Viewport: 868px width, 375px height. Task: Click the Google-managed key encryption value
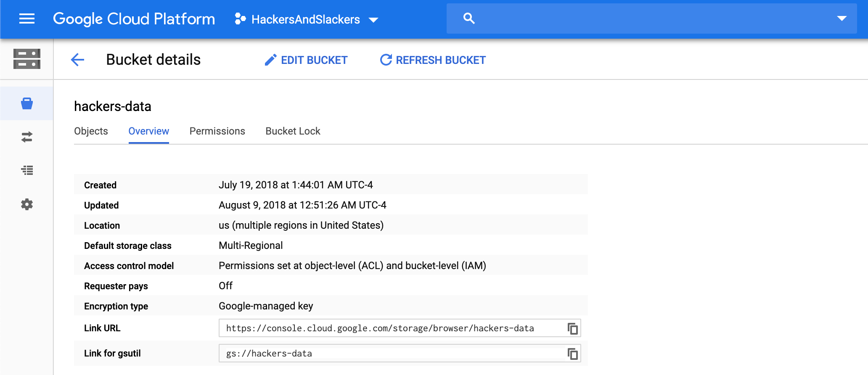pyautogui.click(x=266, y=306)
